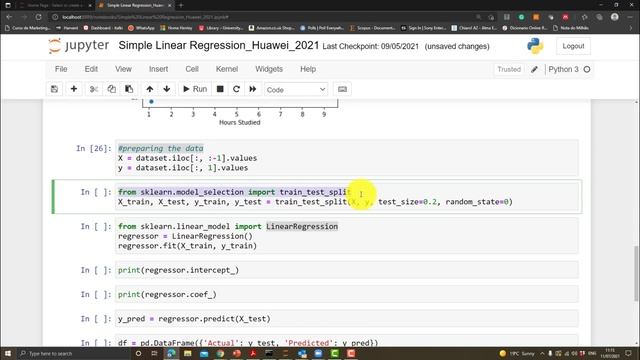The image size is (640, 360).
Task: Move selected cell down arrow
Action: click(167, 89)
